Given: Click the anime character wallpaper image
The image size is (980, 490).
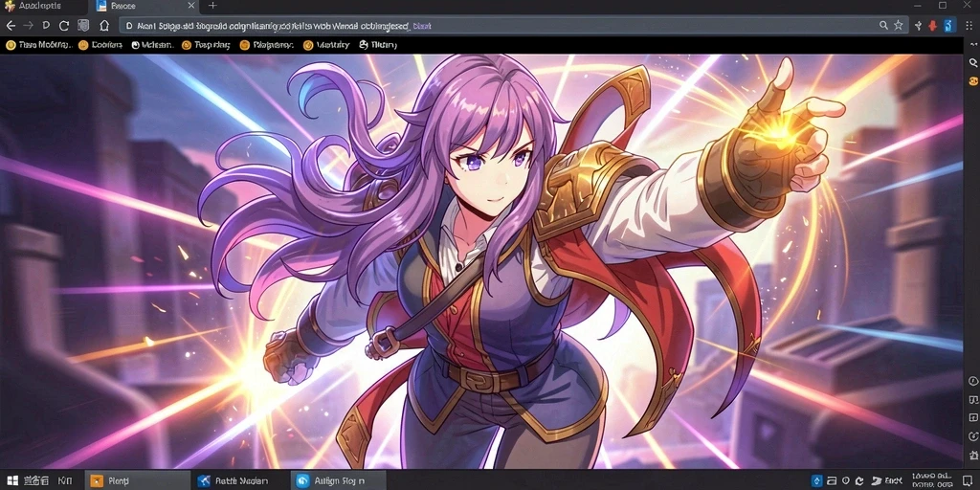Looking at the screenshot, I should point(481,261).
